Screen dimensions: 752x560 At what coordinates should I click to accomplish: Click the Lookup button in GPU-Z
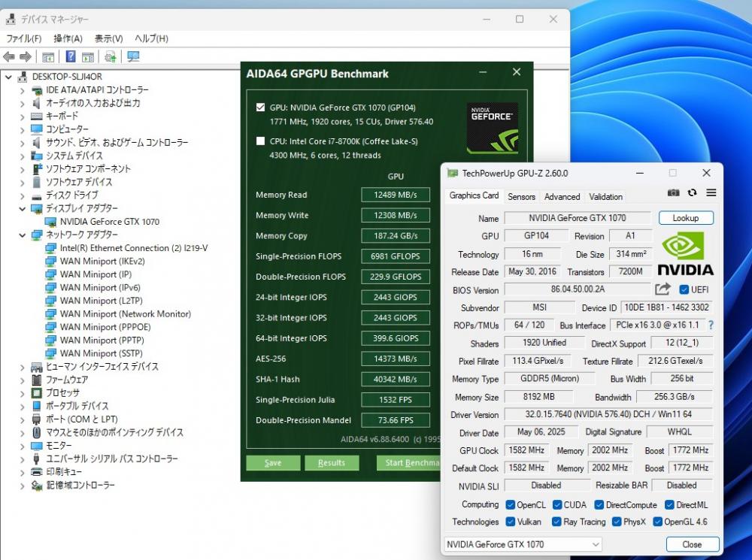pyautogui.click(x=686, y=218)
